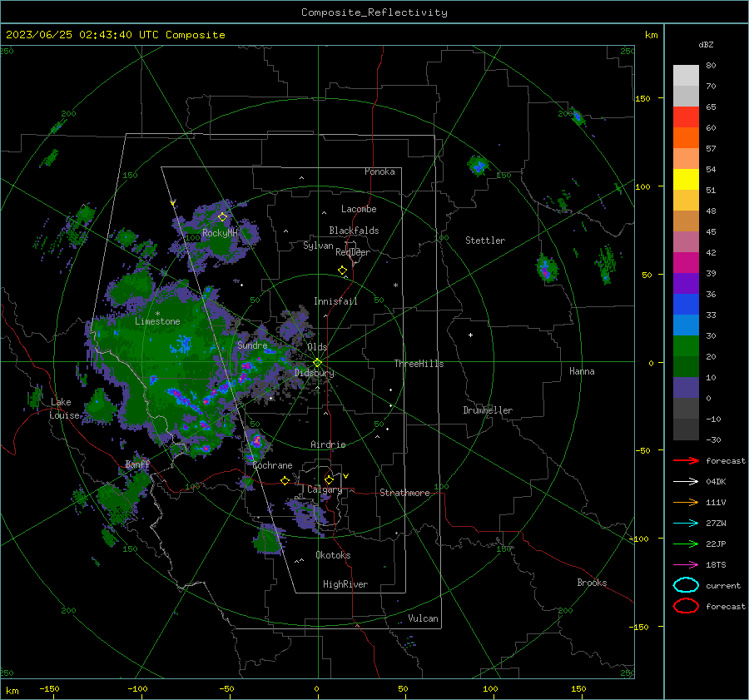Select the 20 dBZ green color swatch
The width and height of the screenshot is (749, 700).
point(686,345)
